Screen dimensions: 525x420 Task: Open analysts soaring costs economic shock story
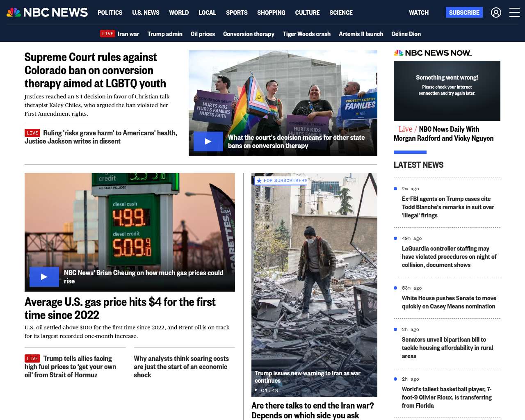coord(181,367)
